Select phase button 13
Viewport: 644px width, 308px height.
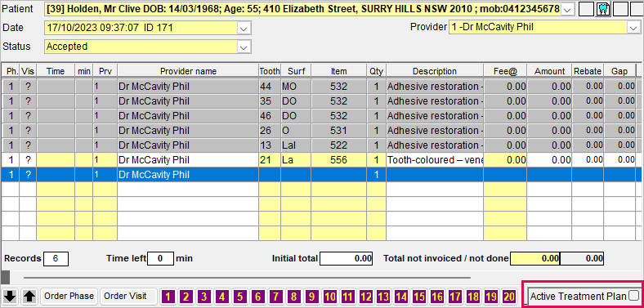point(383,297)
